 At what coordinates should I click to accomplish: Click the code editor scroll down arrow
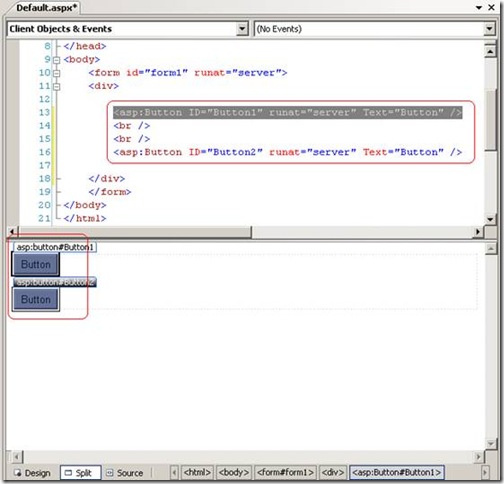click(490, 219)
